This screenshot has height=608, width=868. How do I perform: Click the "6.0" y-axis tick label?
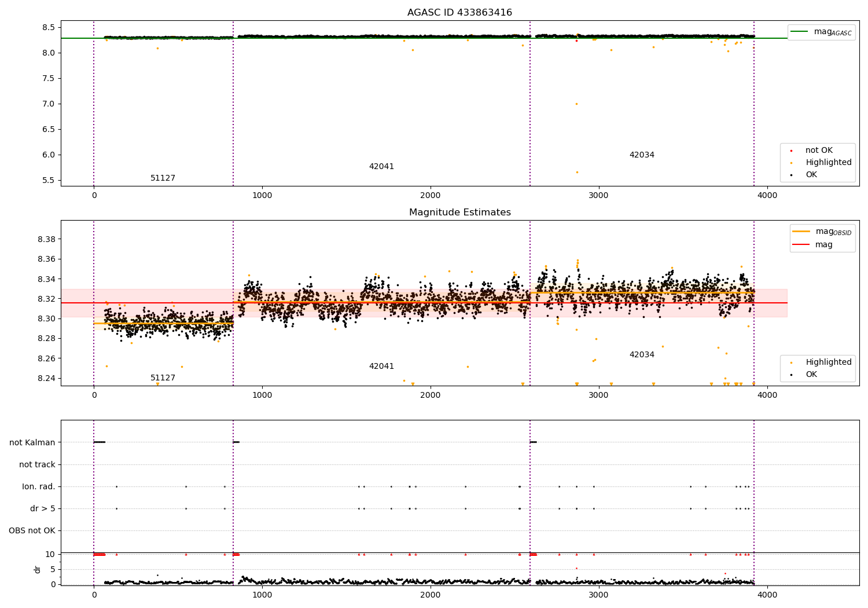click(x=49, y=155)
